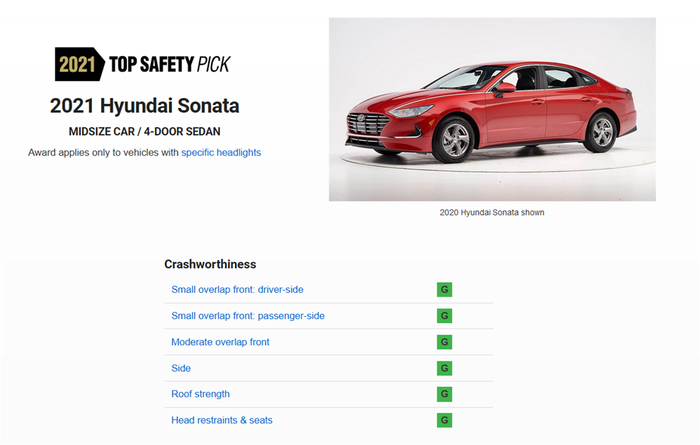This screenshot has width=700, height=445.
Task: Open the Roof strength link
Action: pyautogui.click(x=200, y=394)
